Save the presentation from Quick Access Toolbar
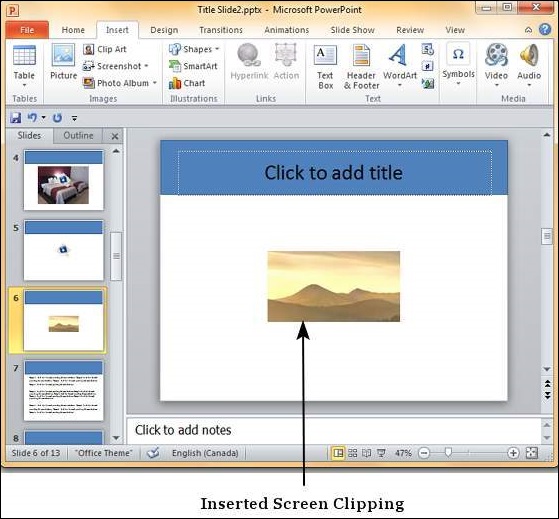 pyautogui.click(x=16, y=118)
